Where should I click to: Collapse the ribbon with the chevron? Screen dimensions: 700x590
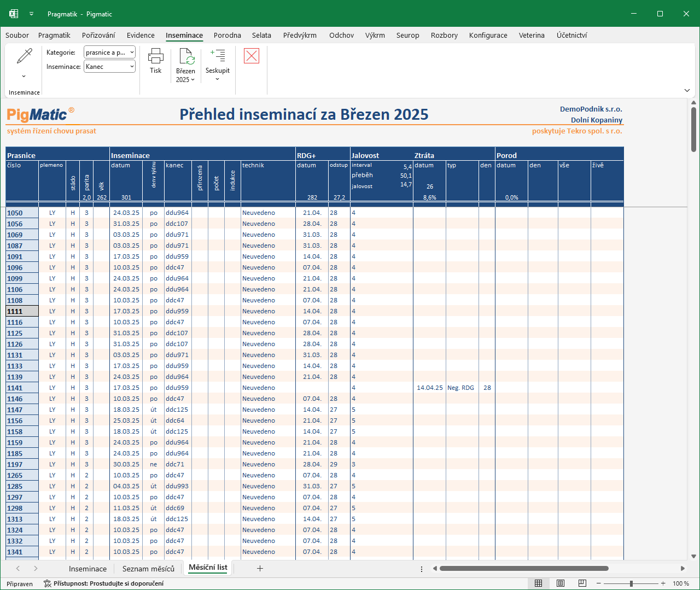687,90
